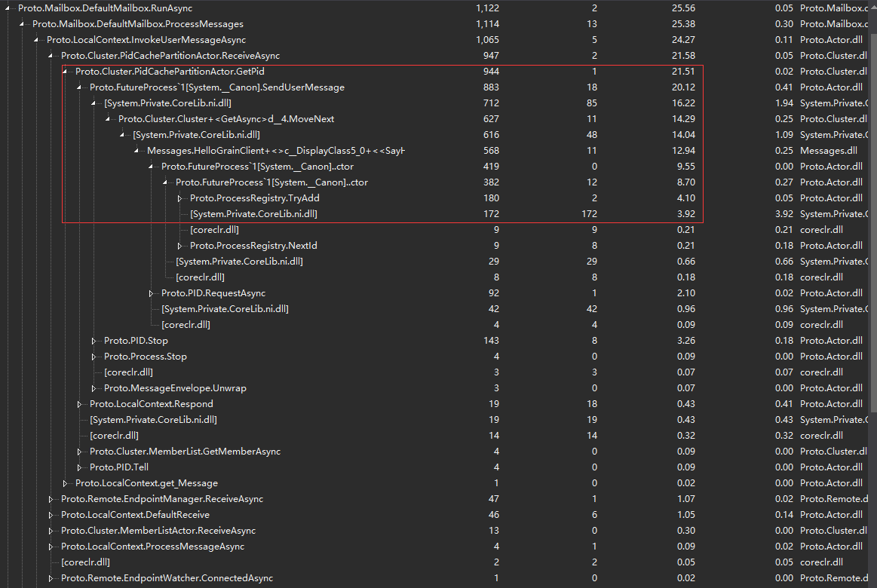
Task: Expand the Proto.Process.Stop node
Action: coord(93,356)
